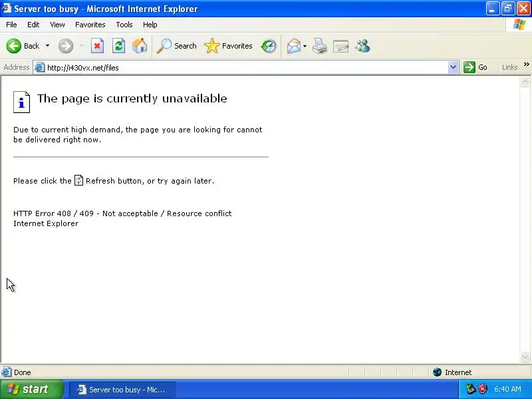Image resolution: width=532 pixels, height=399 pixels.
Task: Open the Back history dropdown arrow
Action: pos(47,46)
